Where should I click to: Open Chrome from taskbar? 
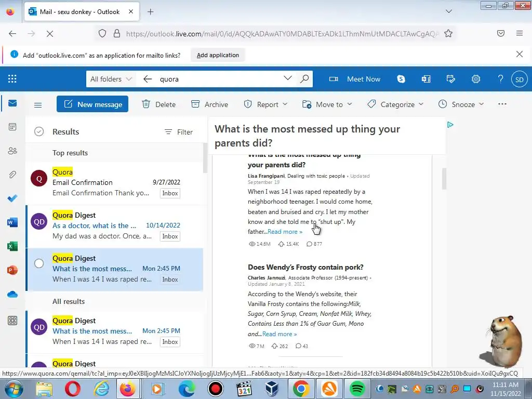[301, 389]
